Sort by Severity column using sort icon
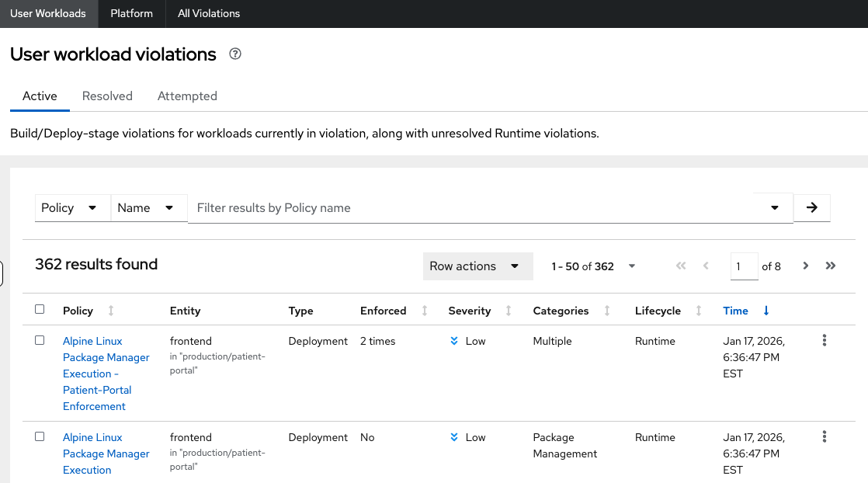The image size is (868, 483). (x=509, y=311)
